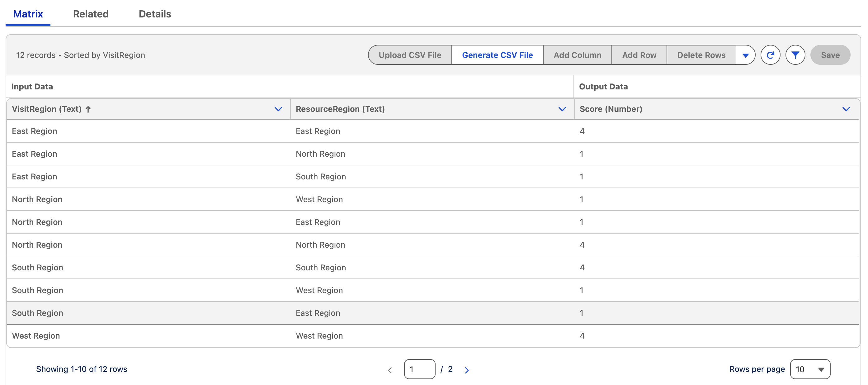Open more actions dropdown arrow beside Delete Rows
Image resolution: width=868 pixels, height=385 pixels.
point(745,55)
